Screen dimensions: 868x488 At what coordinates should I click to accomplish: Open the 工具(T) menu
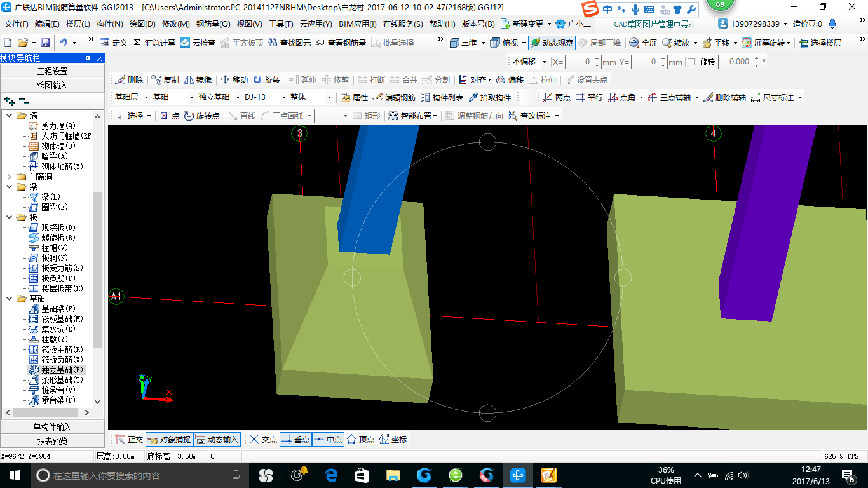[x=281, y=24]
